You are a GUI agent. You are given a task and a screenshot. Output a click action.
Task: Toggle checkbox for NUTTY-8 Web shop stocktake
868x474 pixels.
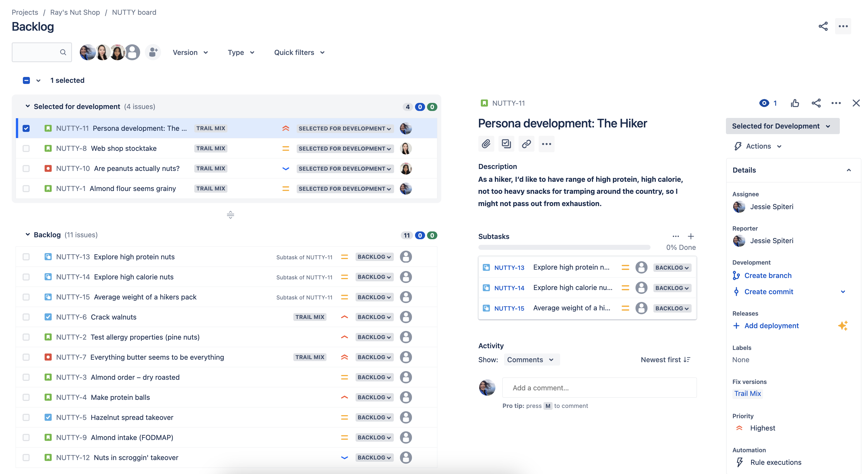(x=26, y=148)
